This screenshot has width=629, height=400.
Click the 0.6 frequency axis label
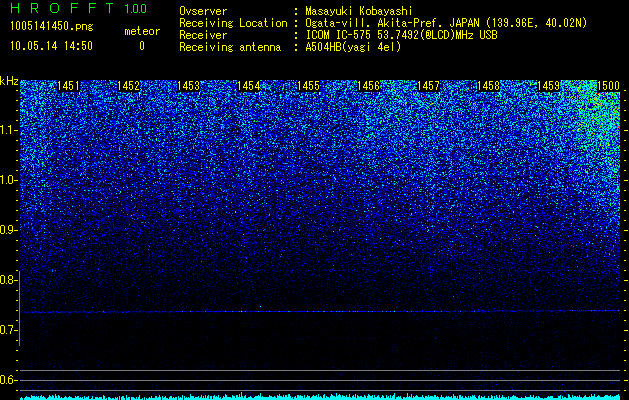coord(9,380)
